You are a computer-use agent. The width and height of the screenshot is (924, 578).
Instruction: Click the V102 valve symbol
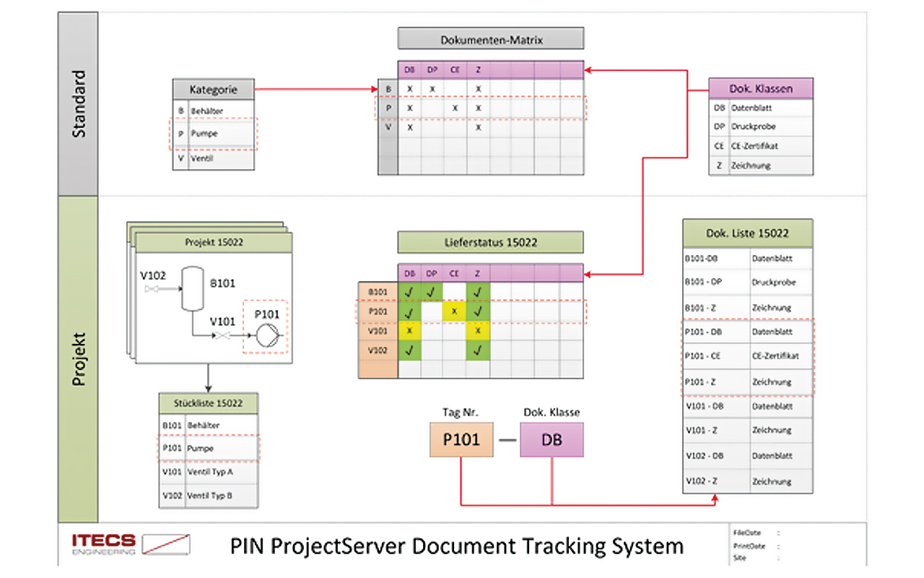tap(152, 289)
